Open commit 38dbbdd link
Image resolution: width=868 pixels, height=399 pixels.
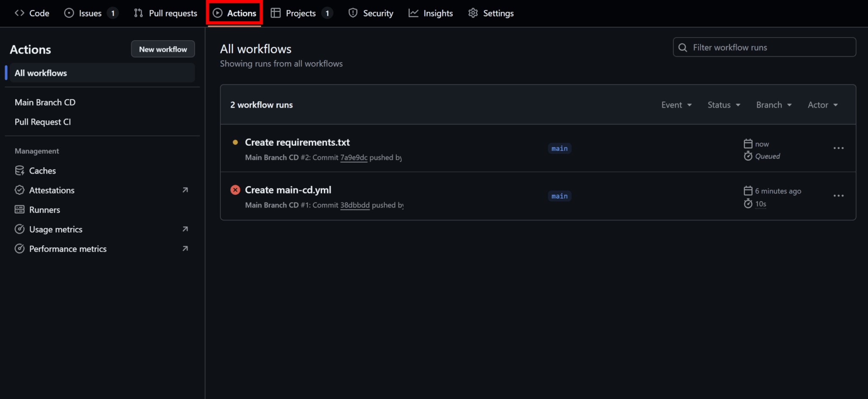tap(355, 205)
